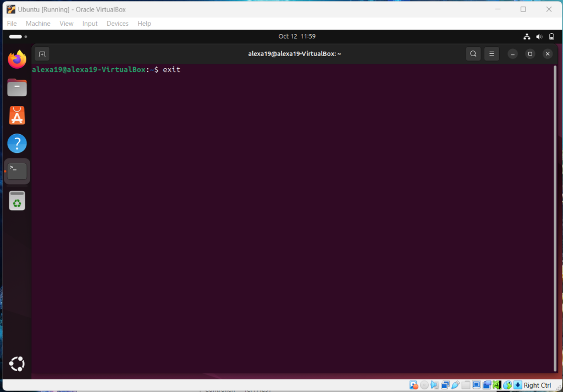
Task: Open the VirtualBox Machine menu
Action: (x=38, y=24)
